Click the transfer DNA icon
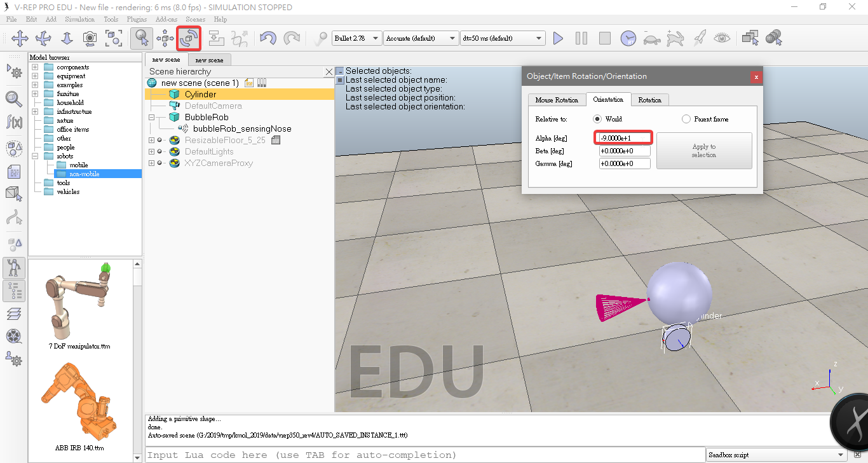The height and width of the screenshot is (463, 868). [x=240, y=38]
